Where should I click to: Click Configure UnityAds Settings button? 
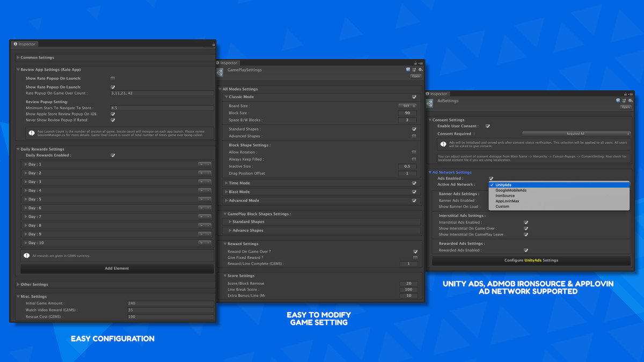click(x=531, y=260)
